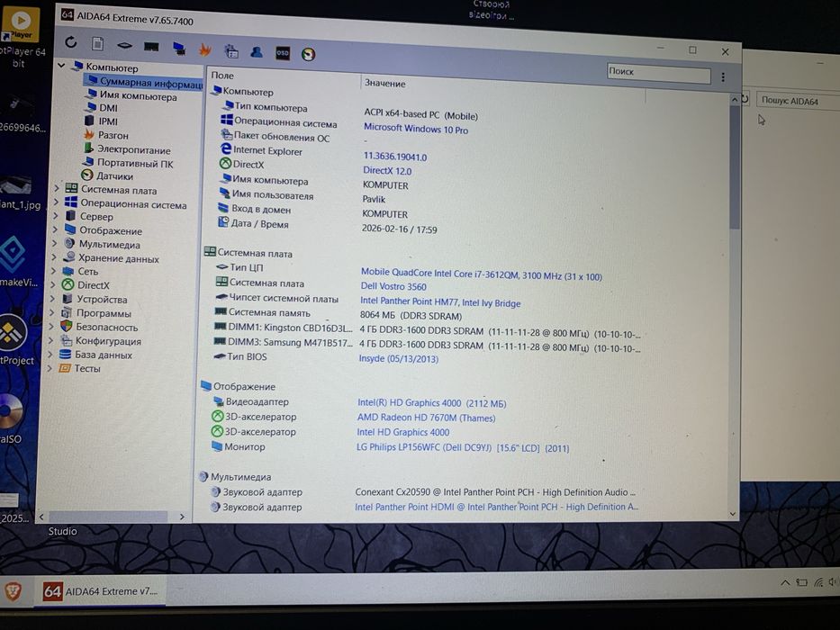
Task: Show hidden system tray icons chevron
Action: pyautogui.click(x=785, y=582)
